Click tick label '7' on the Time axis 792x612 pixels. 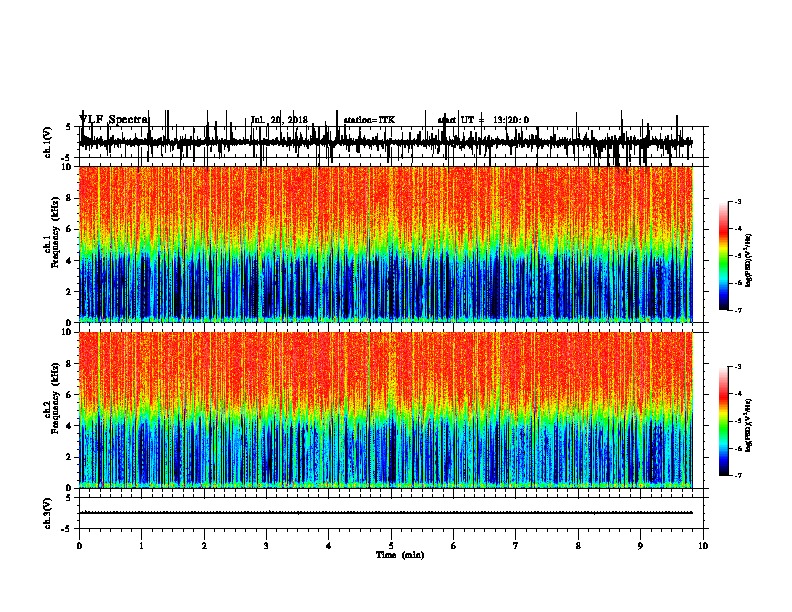[x=516, y=545]
